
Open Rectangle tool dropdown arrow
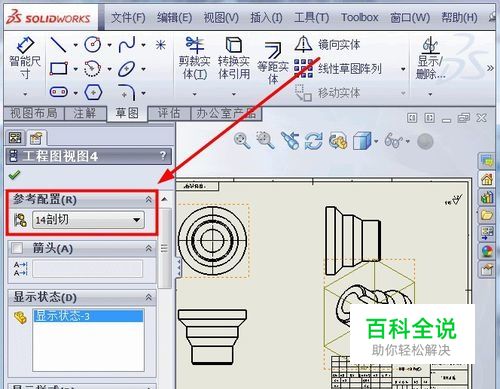coord(75,69)
